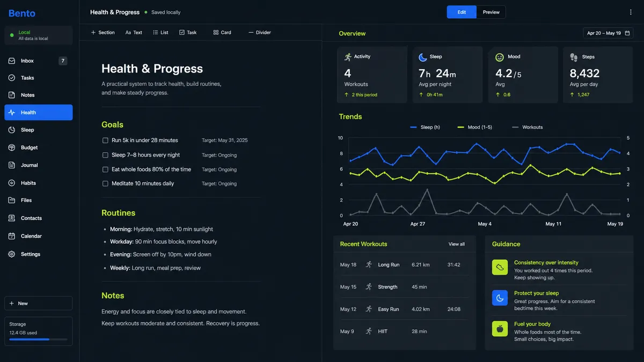Viewport: 644px width, 362px height.
Task: Click the New button in sidebar
Action: [x=38, y=304]
